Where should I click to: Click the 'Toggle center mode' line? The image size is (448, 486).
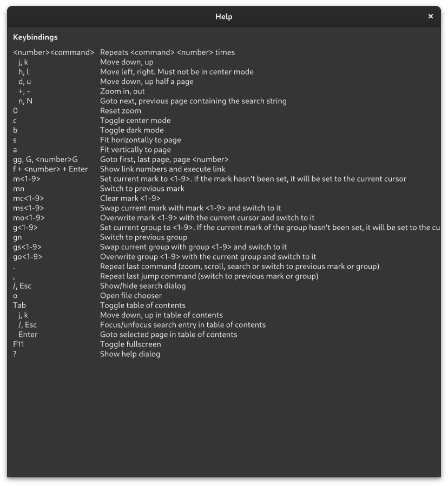135,121
